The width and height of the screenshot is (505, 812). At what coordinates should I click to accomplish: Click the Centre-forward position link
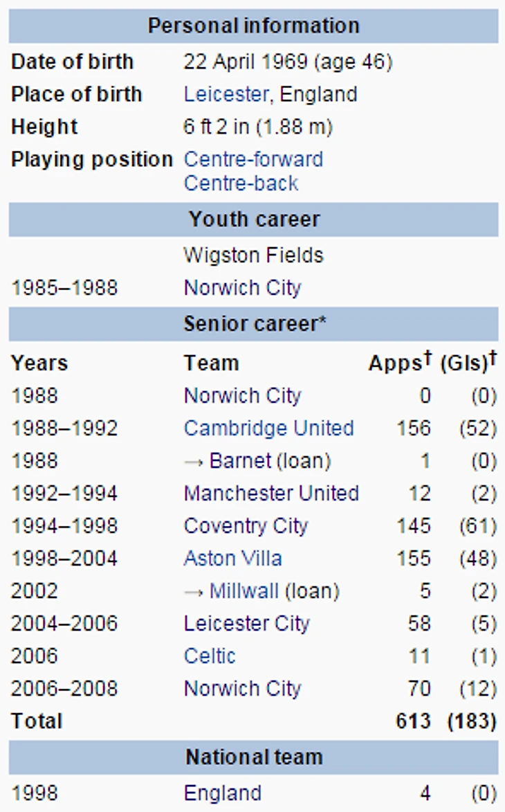pyautogui.click(x=253, y=159)
